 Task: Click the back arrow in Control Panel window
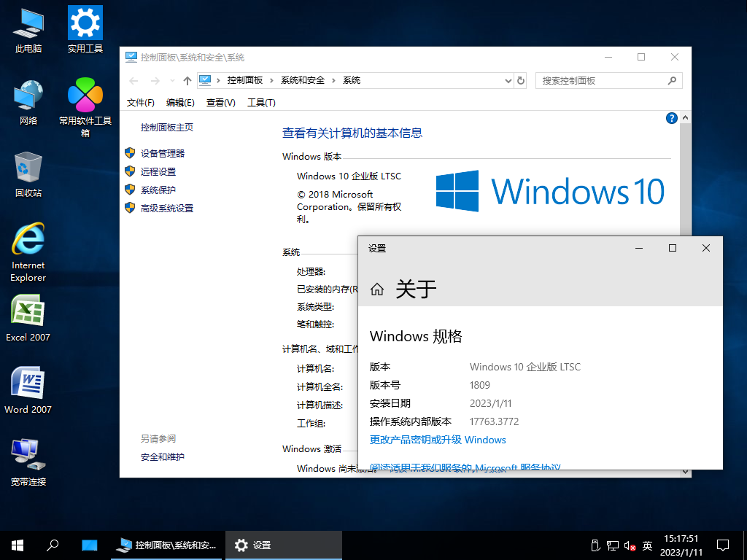pos(134,80)
